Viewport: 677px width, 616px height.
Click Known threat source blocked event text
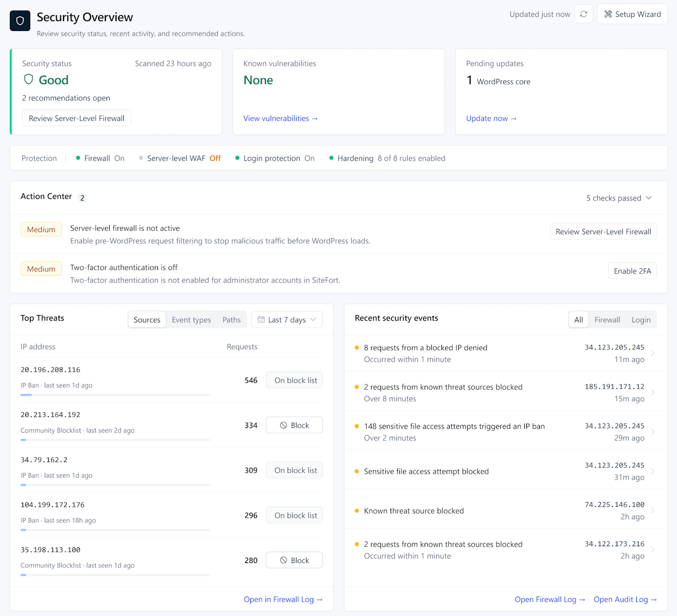click(x=414, y=510)
